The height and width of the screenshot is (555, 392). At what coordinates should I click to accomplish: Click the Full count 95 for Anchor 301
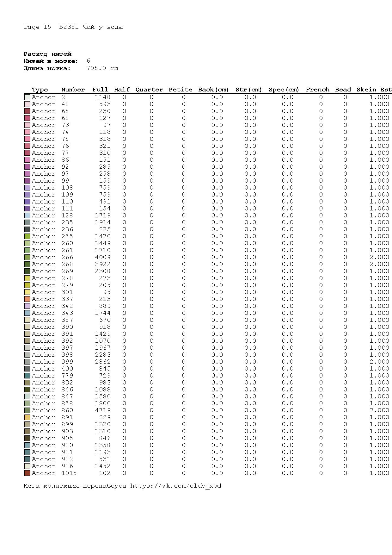[x=107, y=292]
